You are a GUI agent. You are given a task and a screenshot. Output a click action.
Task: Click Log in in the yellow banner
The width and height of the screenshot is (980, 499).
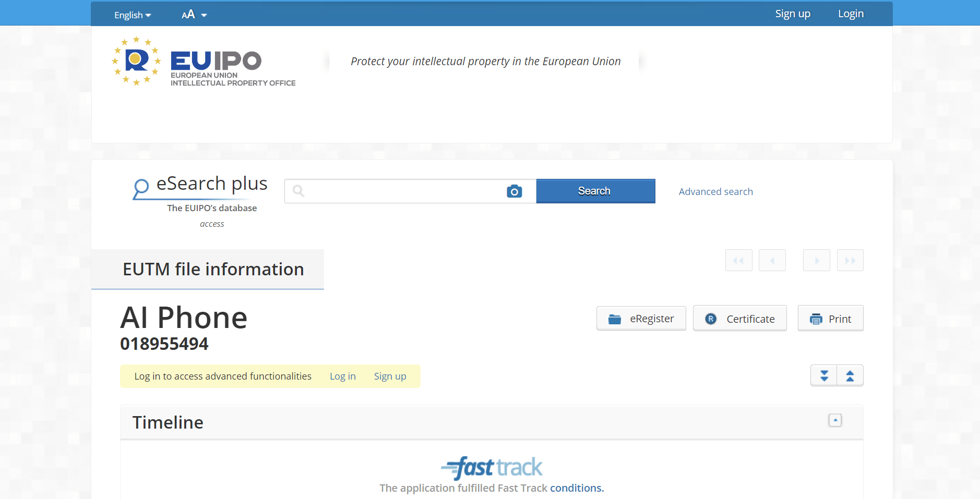click(343, 376)
